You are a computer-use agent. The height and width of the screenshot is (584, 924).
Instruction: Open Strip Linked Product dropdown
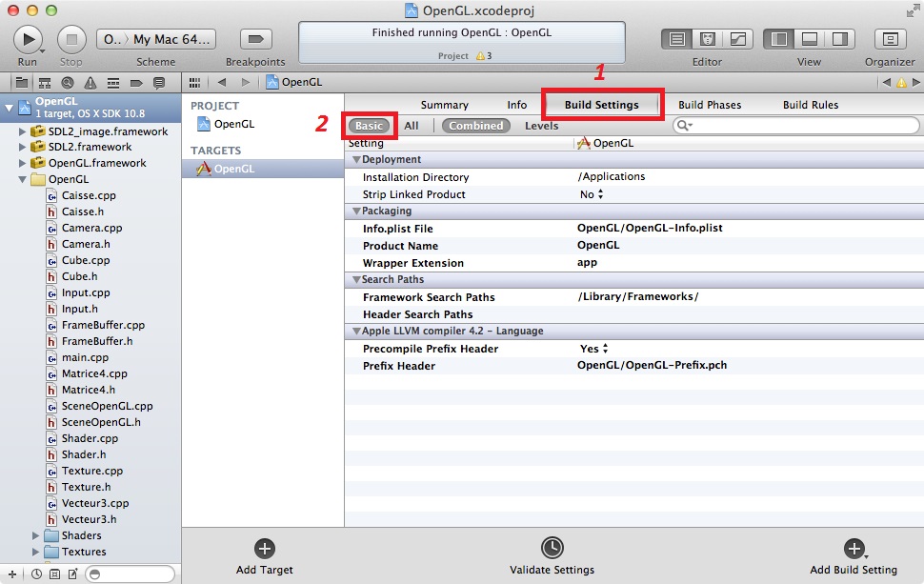pos(593,194)
